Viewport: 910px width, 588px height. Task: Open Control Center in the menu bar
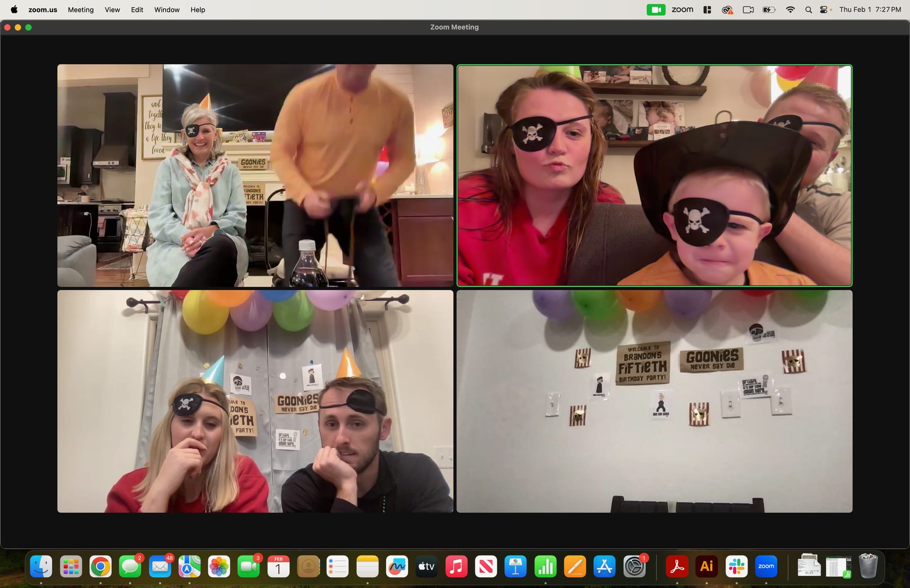pos(824,10)
